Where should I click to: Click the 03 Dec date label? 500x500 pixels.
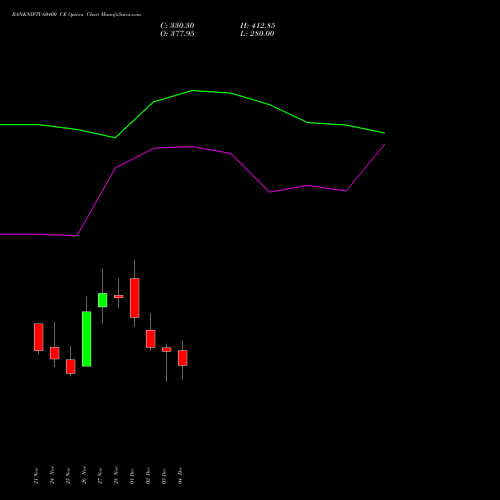pyautogui.click(x=164, y=475)
